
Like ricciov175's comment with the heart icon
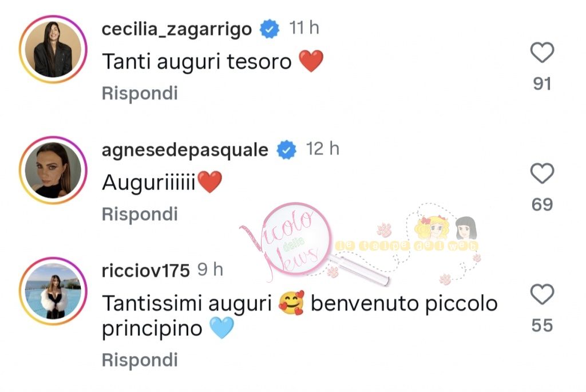(x=542, y=294)
